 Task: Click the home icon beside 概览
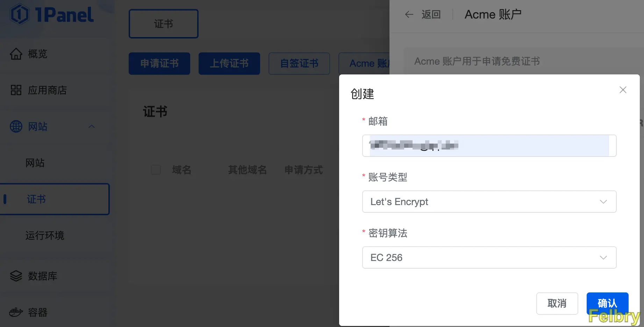[x=16, y=54]
